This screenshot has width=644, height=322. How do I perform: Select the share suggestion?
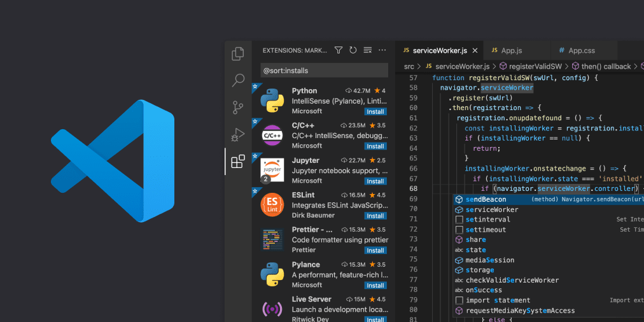[549, 240]
